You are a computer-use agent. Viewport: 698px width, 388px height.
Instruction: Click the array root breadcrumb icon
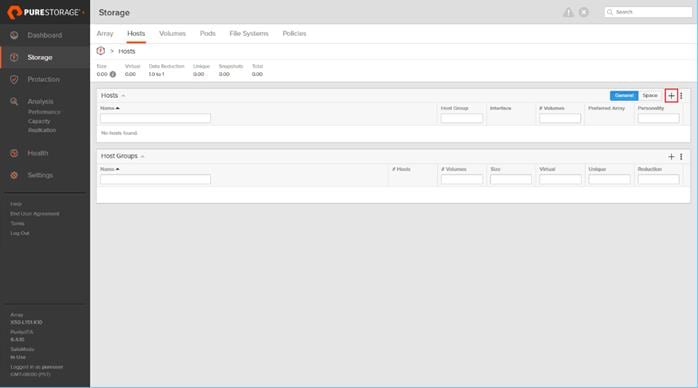coord(101,51)
